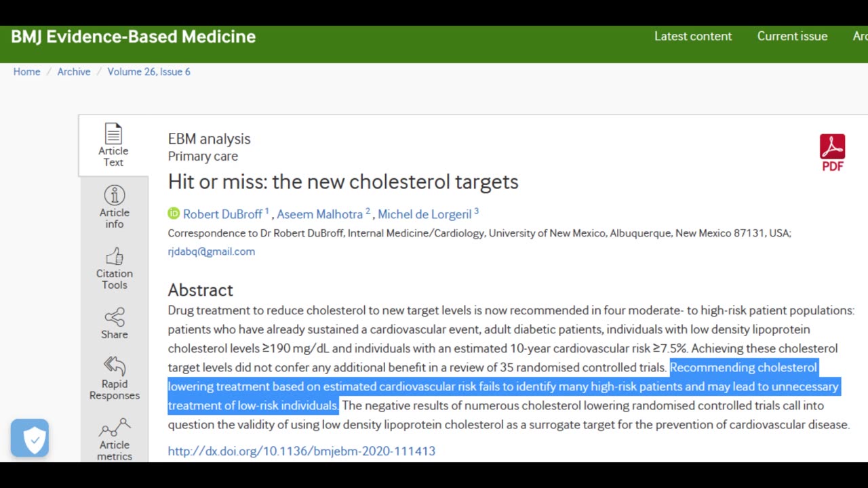
Task: Go to Home breadcrumb link
Action: click(26, 72)
